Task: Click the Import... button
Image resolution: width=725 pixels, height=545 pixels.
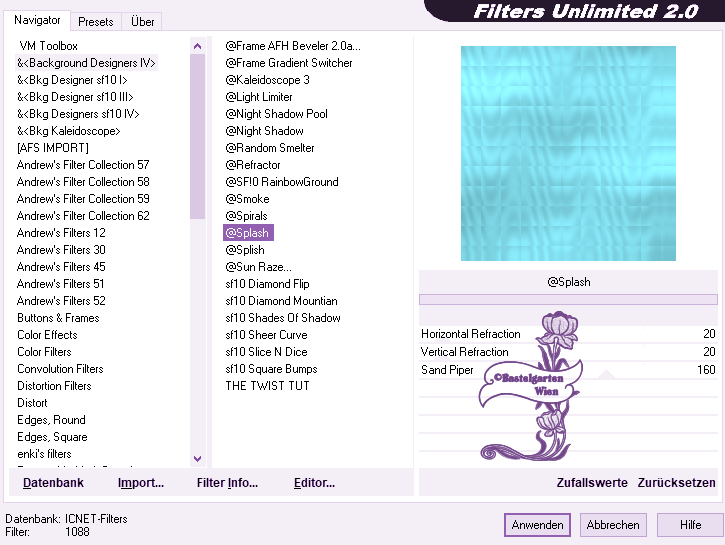Action: 141,483
